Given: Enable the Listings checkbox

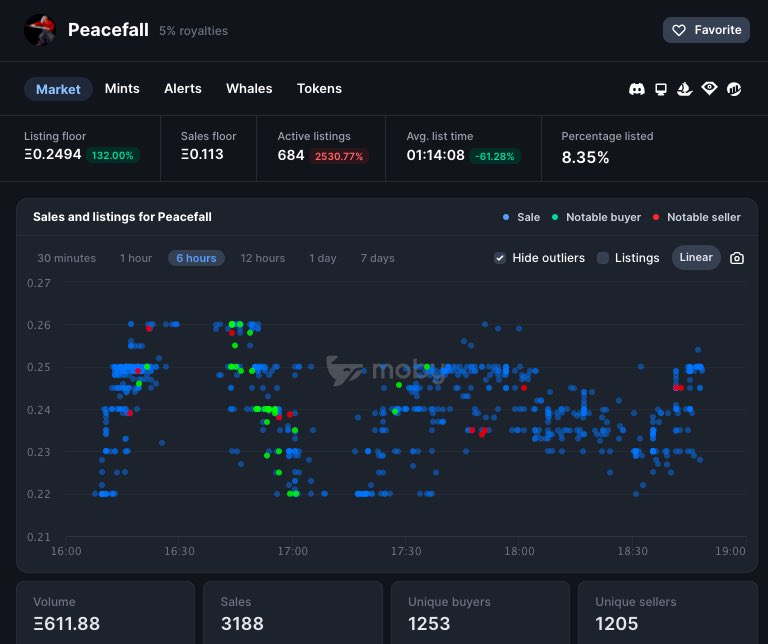Looking at the screenshot, I should (x=603, y=258).
